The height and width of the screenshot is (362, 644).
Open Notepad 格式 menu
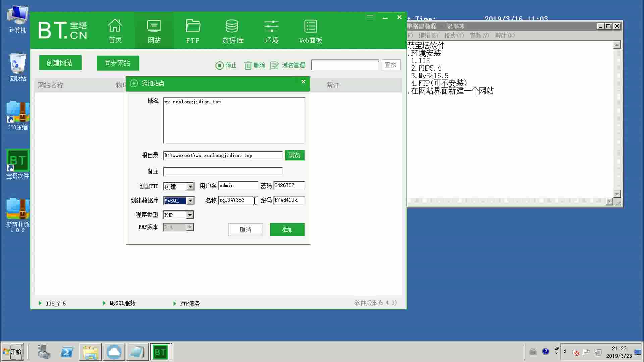pos(454,35)
